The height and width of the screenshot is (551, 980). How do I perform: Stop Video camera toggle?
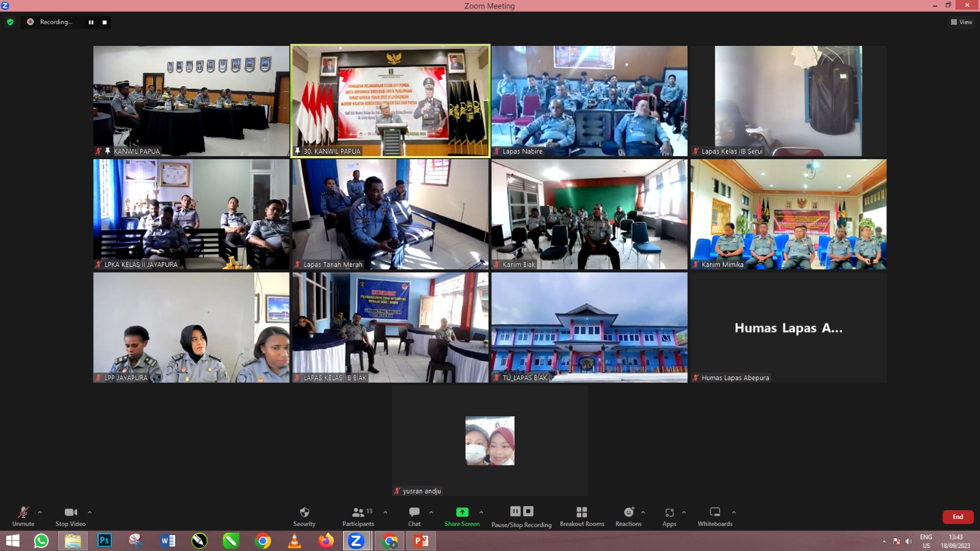click(70, 512)
